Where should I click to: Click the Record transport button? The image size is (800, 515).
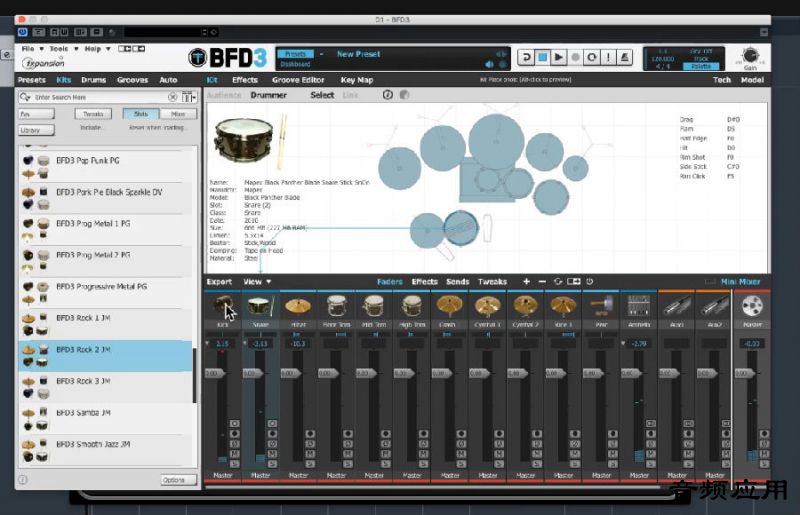pos(576,57)
